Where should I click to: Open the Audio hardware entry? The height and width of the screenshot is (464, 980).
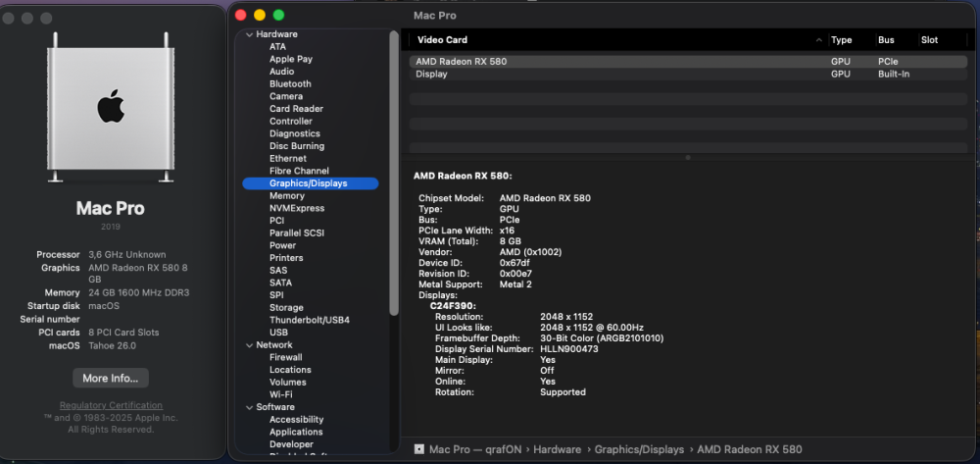pos(281,72)
